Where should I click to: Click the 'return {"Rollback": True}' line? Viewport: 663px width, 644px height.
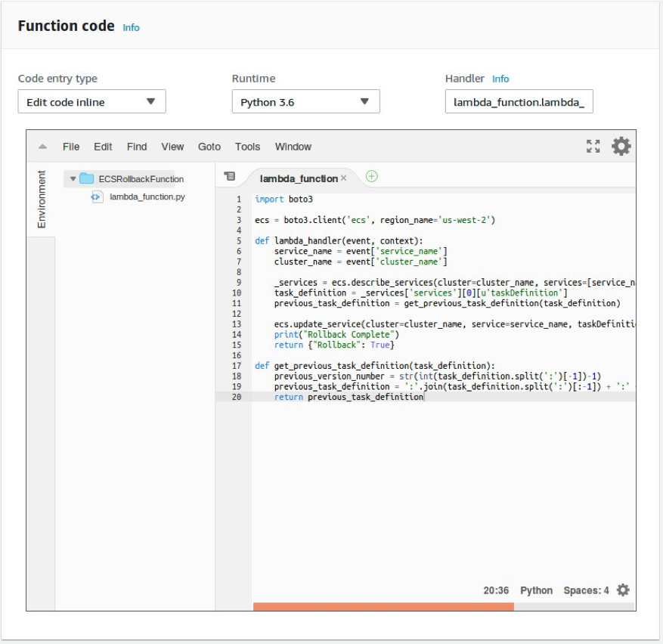pos(334,345)
